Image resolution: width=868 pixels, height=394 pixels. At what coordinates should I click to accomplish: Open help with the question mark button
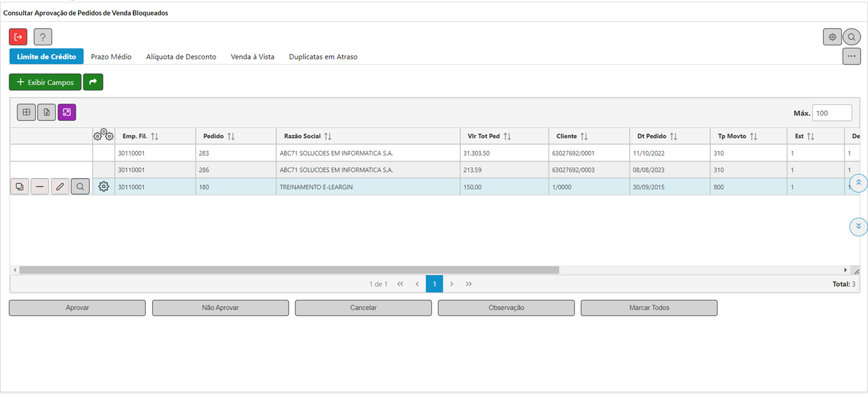coord(43,37)
